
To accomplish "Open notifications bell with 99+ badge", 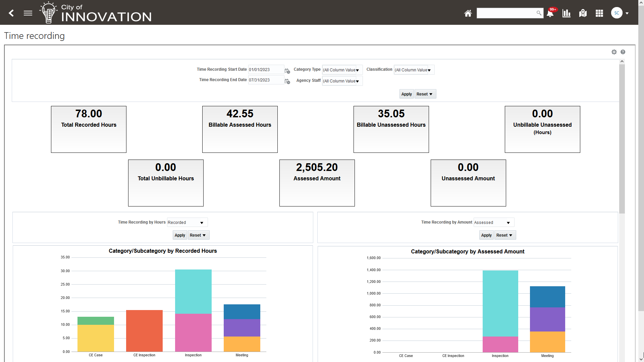I will (550, 13).
